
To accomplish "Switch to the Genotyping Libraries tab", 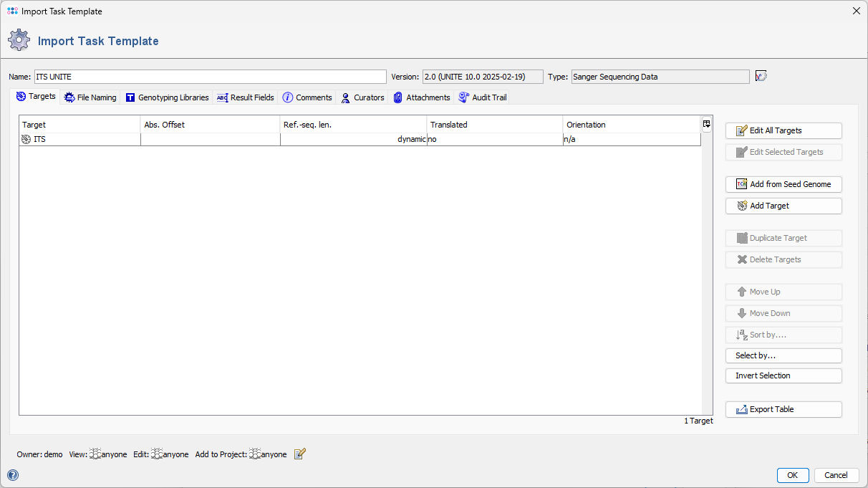I will tap(167, 97).
